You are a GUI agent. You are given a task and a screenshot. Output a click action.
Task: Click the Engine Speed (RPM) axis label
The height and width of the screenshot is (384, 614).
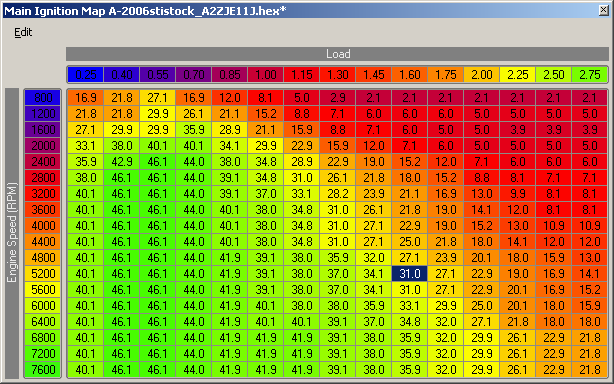tap(12, 233)
